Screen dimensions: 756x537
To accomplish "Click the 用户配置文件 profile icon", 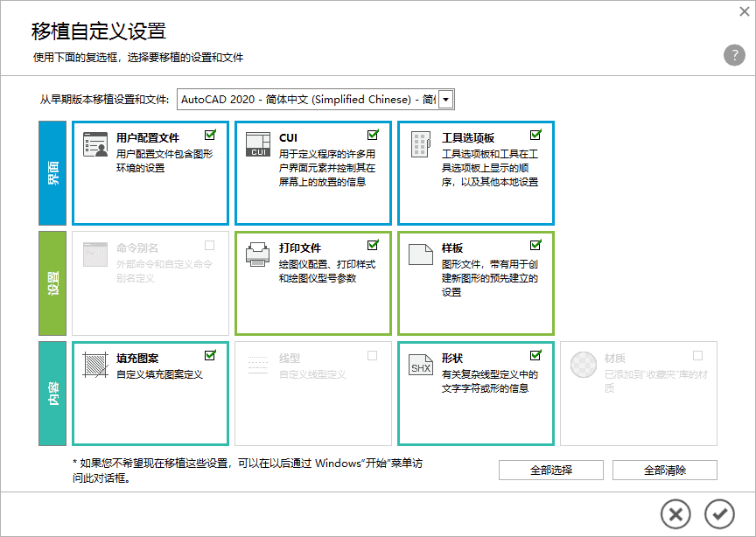I will 95,145.
